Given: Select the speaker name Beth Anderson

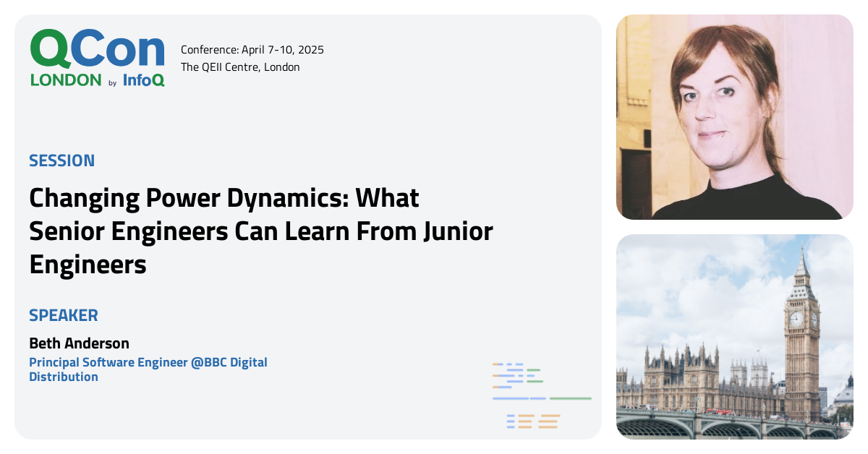Looking at the screenshot, I should [79, 343].
